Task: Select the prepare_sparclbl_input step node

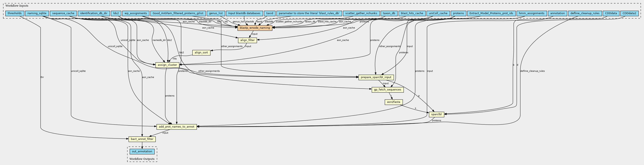Action: (x=376, y=77)
